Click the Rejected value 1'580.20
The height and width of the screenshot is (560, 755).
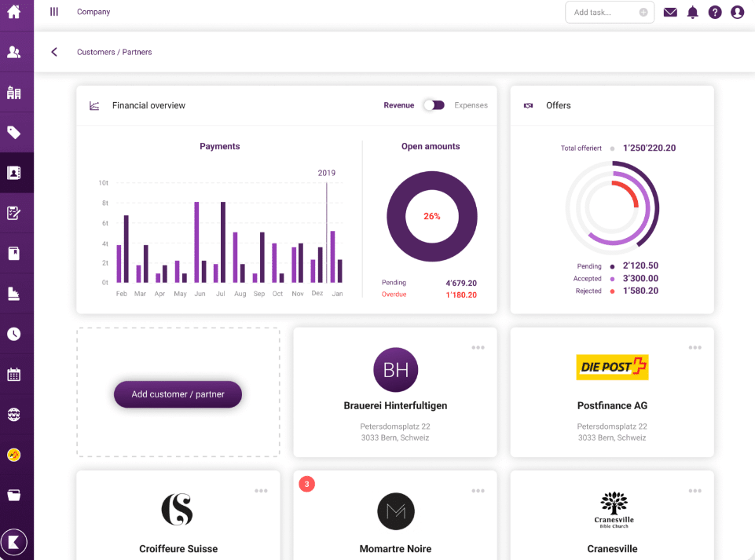tap(640, 291)
